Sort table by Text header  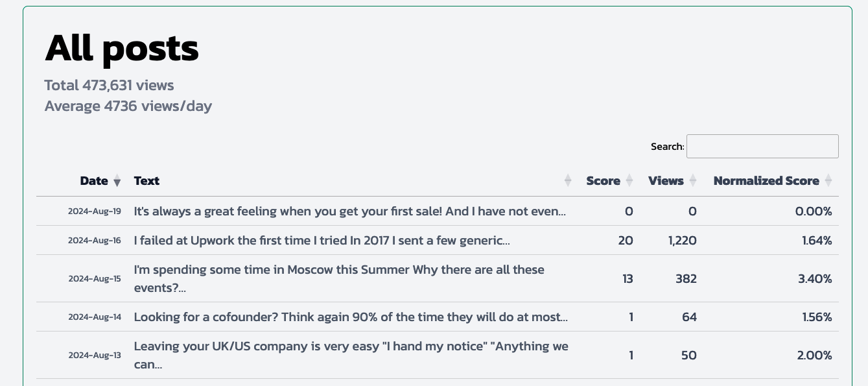[x=147, y=181]
